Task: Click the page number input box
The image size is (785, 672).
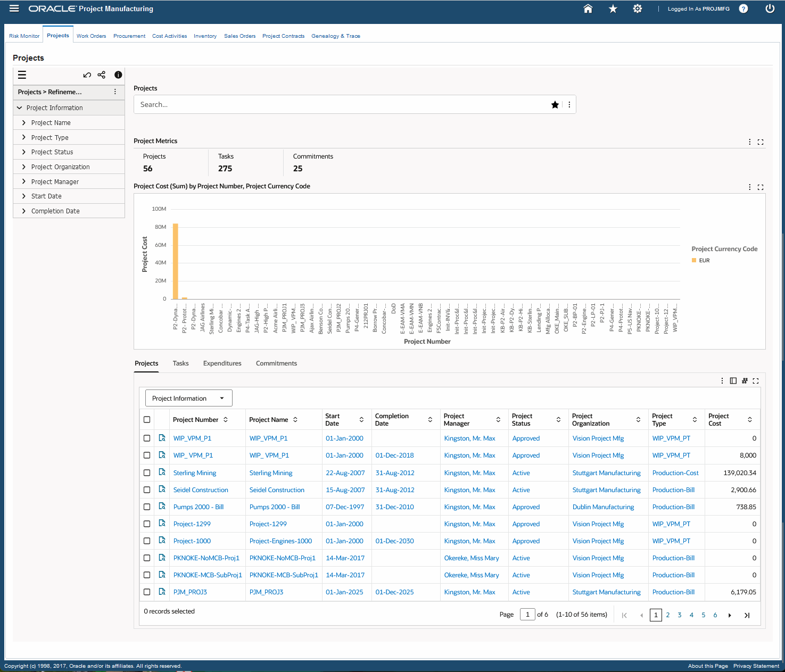Action: coord(527,615)
